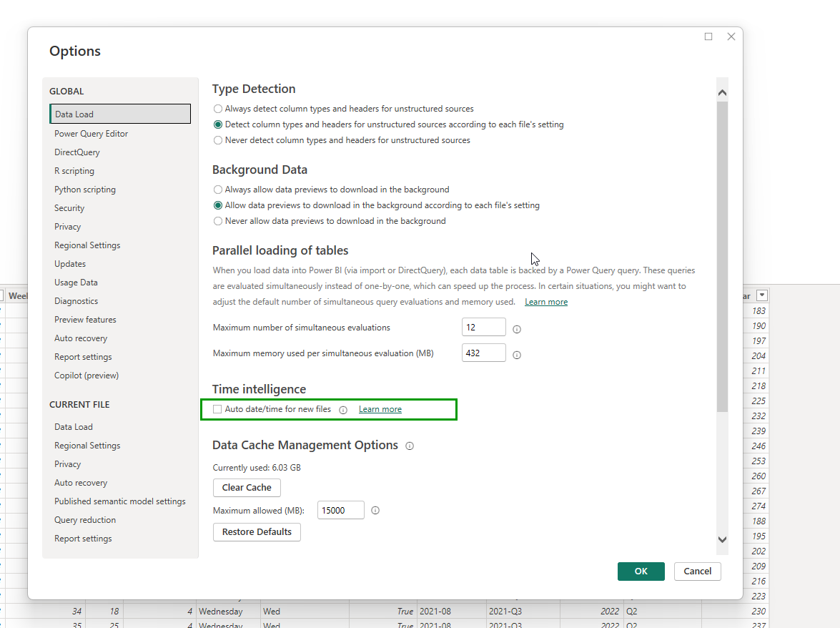This screenshot has height=628, width=840.
Task: Select Never detect column types option
Action: click(217, 140)
